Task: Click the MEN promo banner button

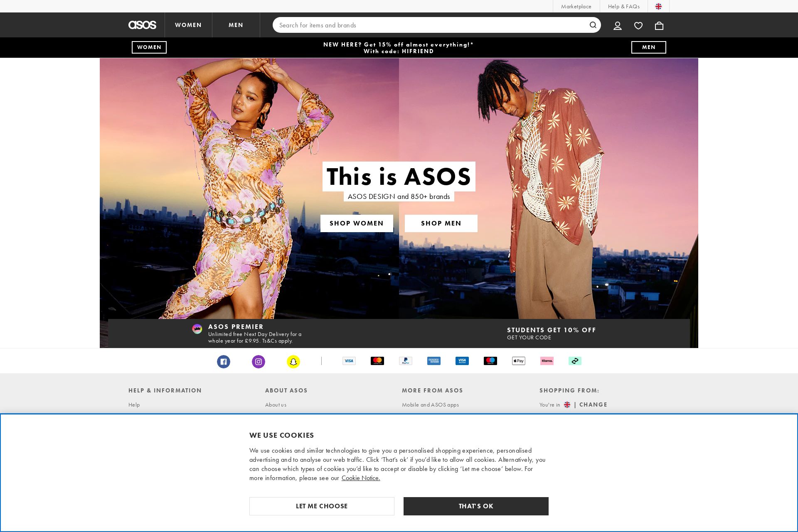Action: pyautogui.click(x=649, y=47)
